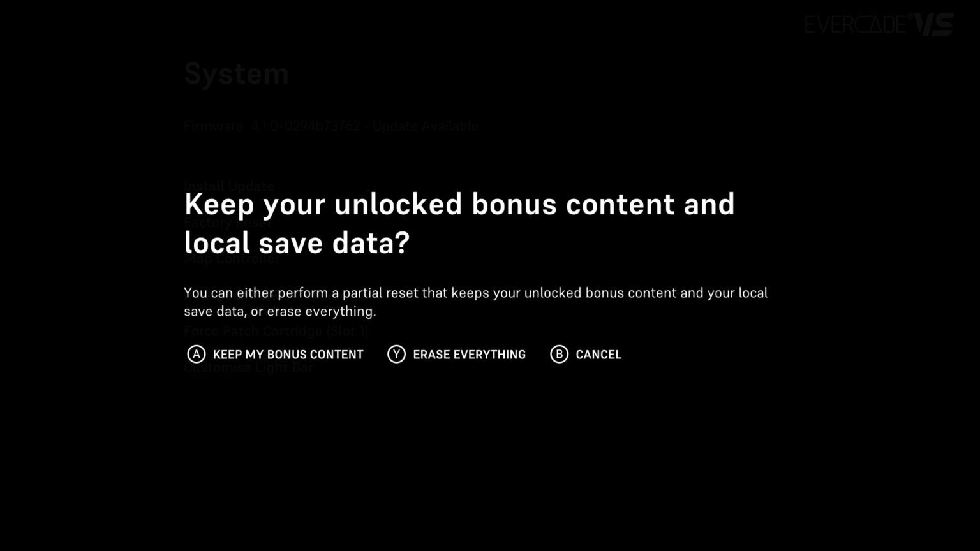Click the dimmed System heading

tap(236, 74)
